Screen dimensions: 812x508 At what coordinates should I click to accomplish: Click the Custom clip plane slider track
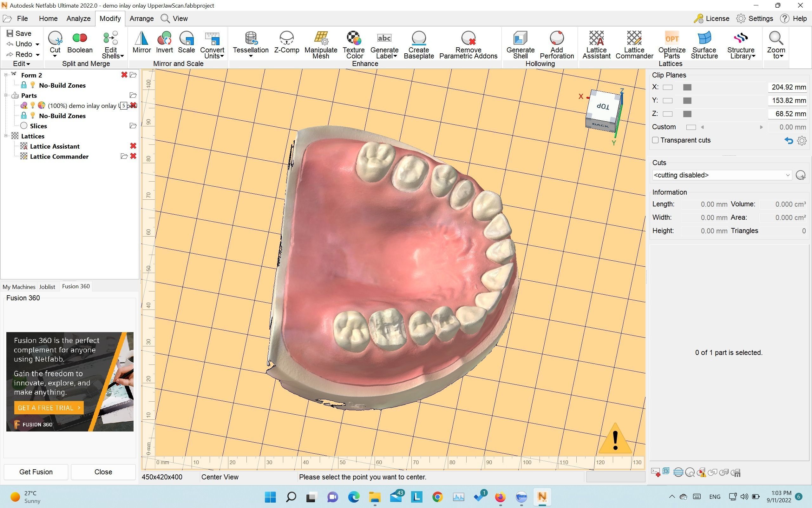732,127
